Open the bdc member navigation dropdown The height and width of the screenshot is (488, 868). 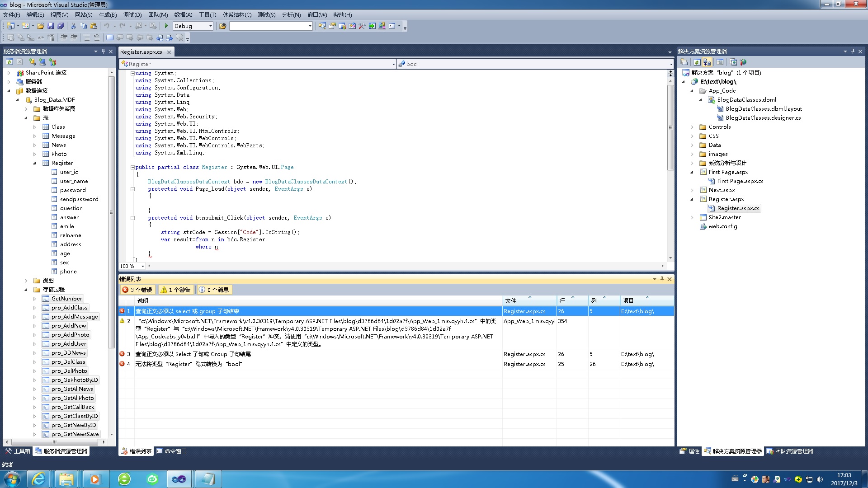tap(671, 64)
